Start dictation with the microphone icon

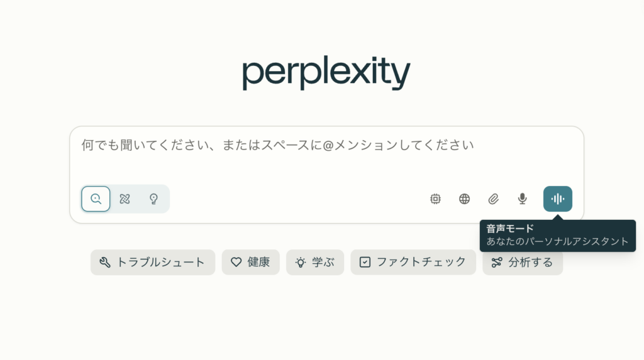click(x=523, y=199)
